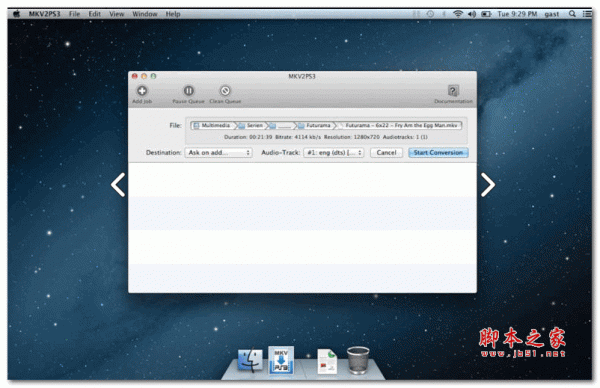The image size is (600, 388).
Task: Open the Destination 'Ask on add...' dropdown
Action: (218, 153)
